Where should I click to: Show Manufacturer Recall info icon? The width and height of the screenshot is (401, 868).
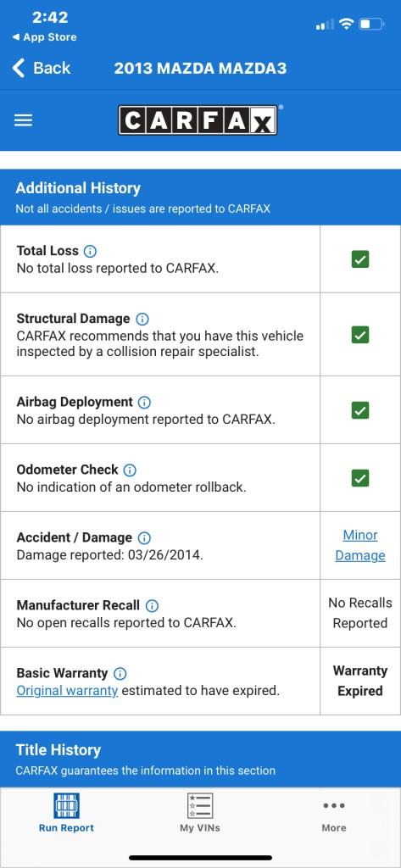[x=152, y=605]
